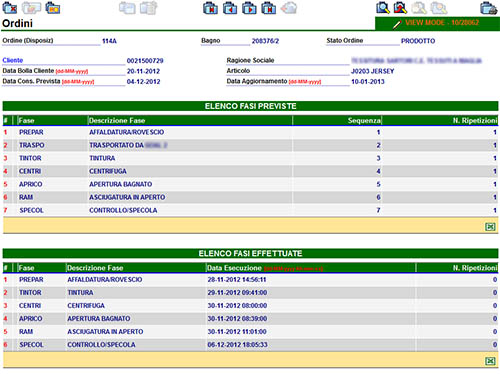The height and width of the screenshot is (374, 500).
Task: Sort Fasi Previste by Descrizione Fase header
Action: tap(117, 121)
